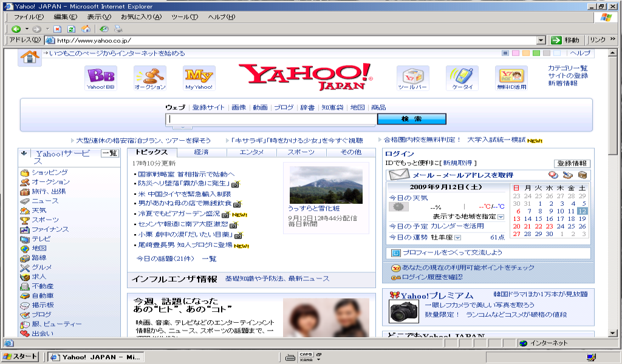Image resolution: width=622 pixels, height=364 pixels.
Task: Open カテゴリ一覧 link
Action: pos(568,68)
